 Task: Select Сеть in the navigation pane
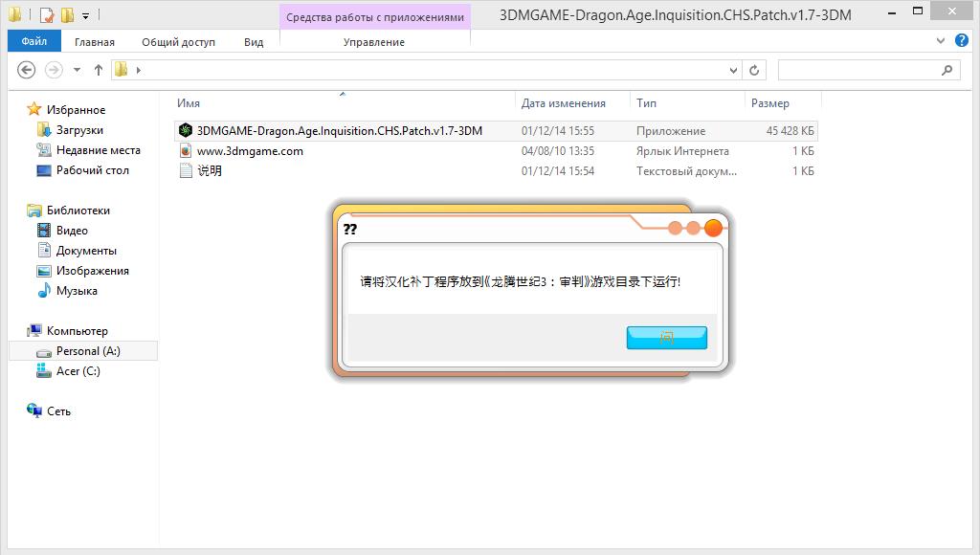click(58, 411)
